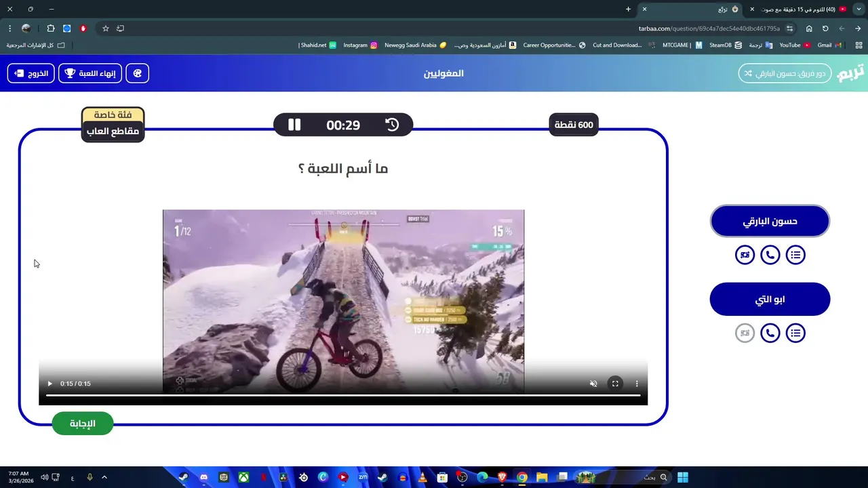Screen dimensions: 868x488
Task: Open a new browser tab
Action: [628, 9]
